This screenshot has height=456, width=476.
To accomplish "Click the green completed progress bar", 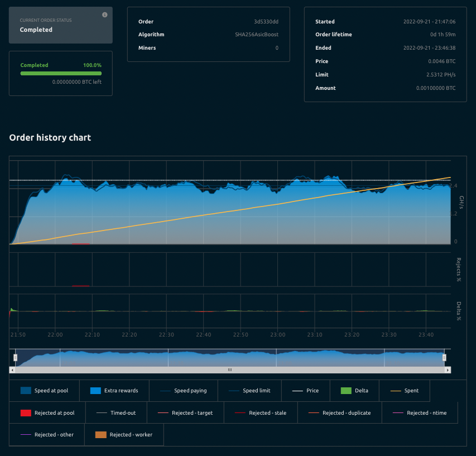I will (x=61, y=73).
